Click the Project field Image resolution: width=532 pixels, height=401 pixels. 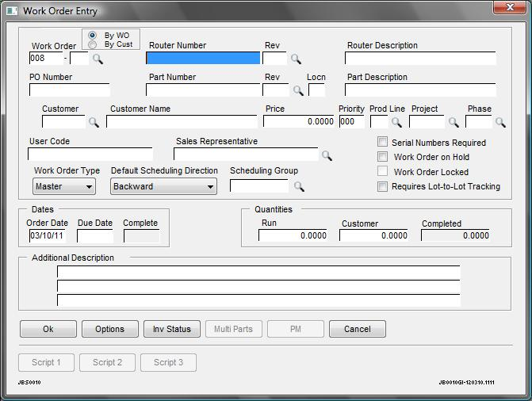point(427,121)
